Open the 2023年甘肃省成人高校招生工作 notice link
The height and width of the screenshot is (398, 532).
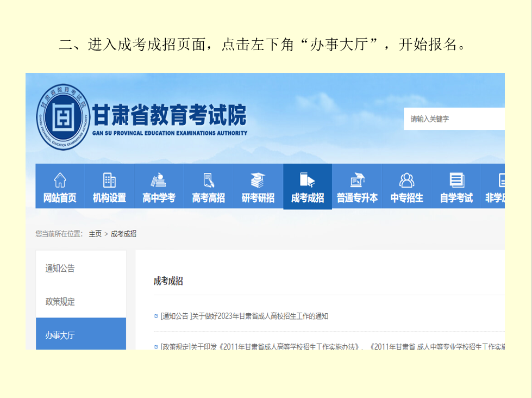tap(245, 316)
